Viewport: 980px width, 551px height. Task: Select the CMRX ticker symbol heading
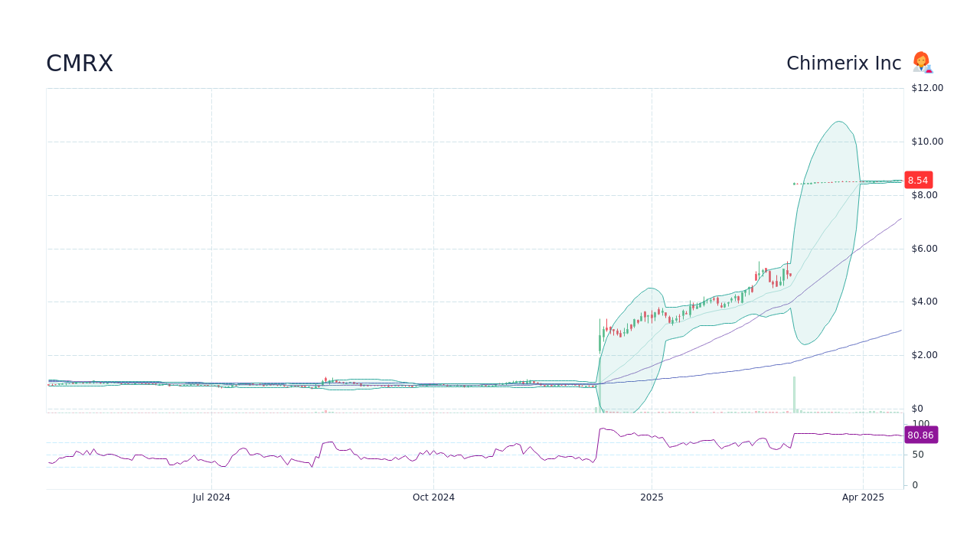(79, 63)
